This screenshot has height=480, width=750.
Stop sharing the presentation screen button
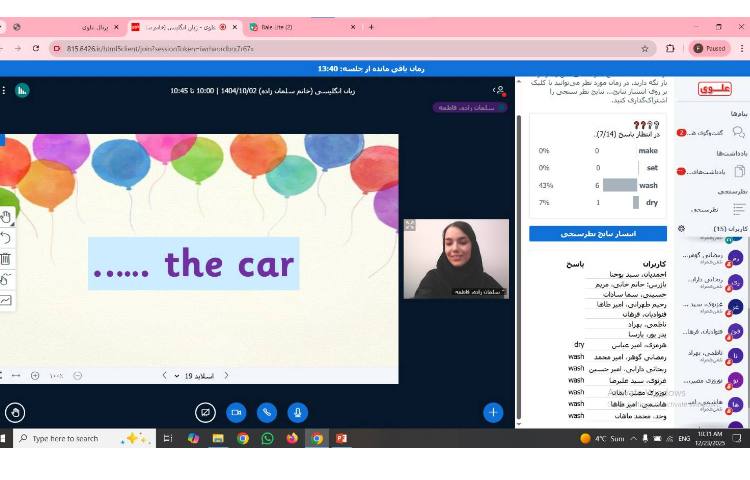205,413
